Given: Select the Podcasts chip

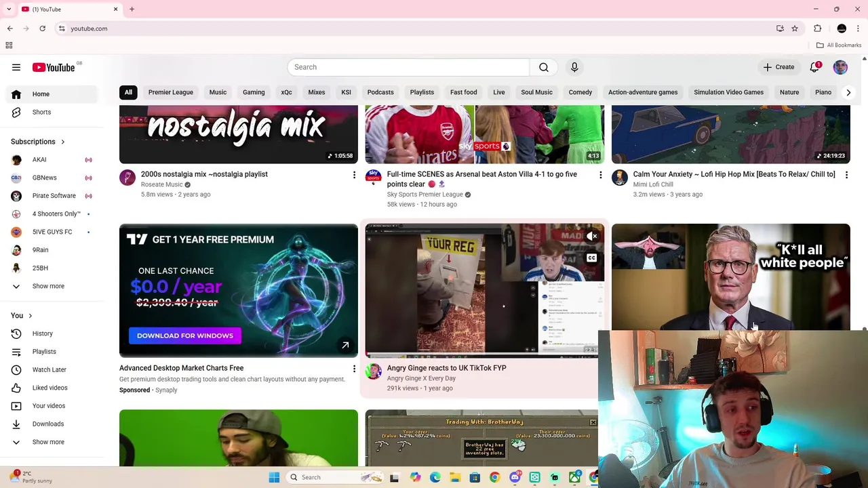Looking at the screenshot, I should point(380,92).
